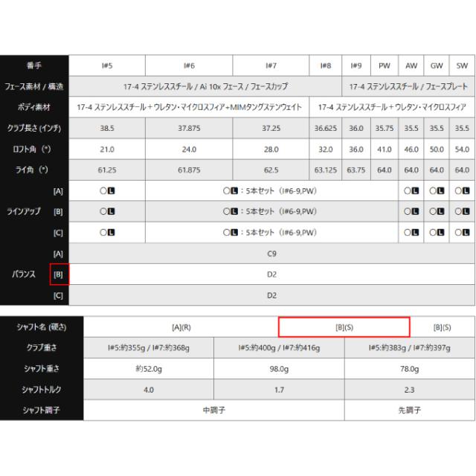
Task: Click the ラインアップ row label
Action: tap(24, 211)
